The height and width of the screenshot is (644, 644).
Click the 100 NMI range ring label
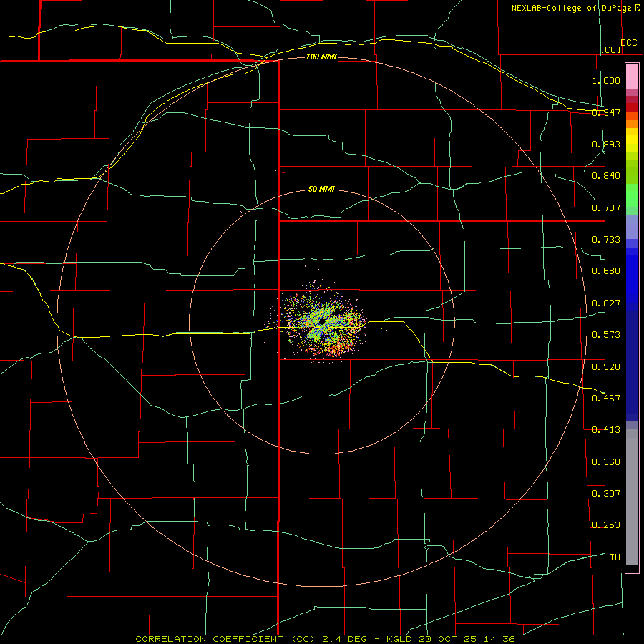[x=321, y=57]
